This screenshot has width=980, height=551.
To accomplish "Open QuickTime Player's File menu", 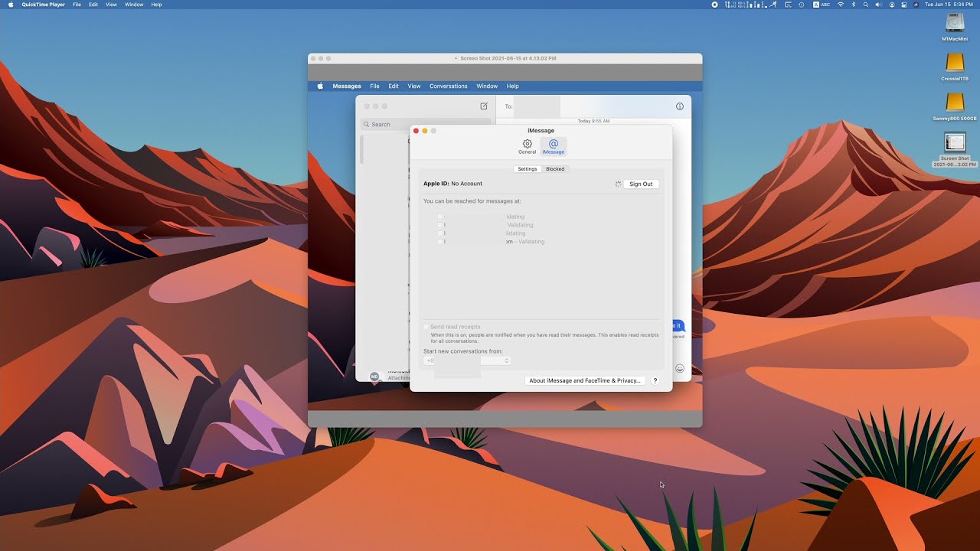I will point(77,5).
